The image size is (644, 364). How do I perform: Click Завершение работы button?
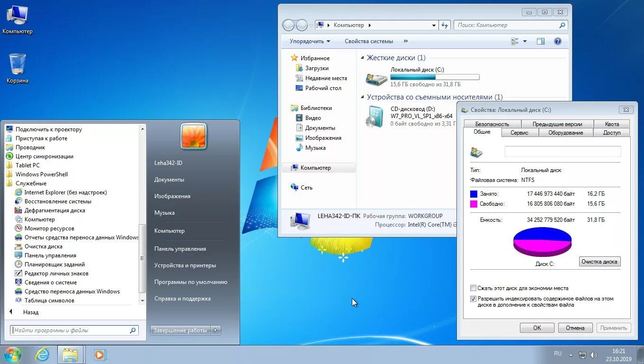pyautogui.click(x=180, y=330)
